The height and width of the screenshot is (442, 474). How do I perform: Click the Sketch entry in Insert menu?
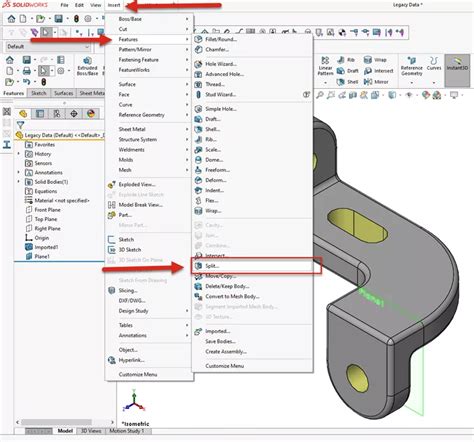pos(149,239)
